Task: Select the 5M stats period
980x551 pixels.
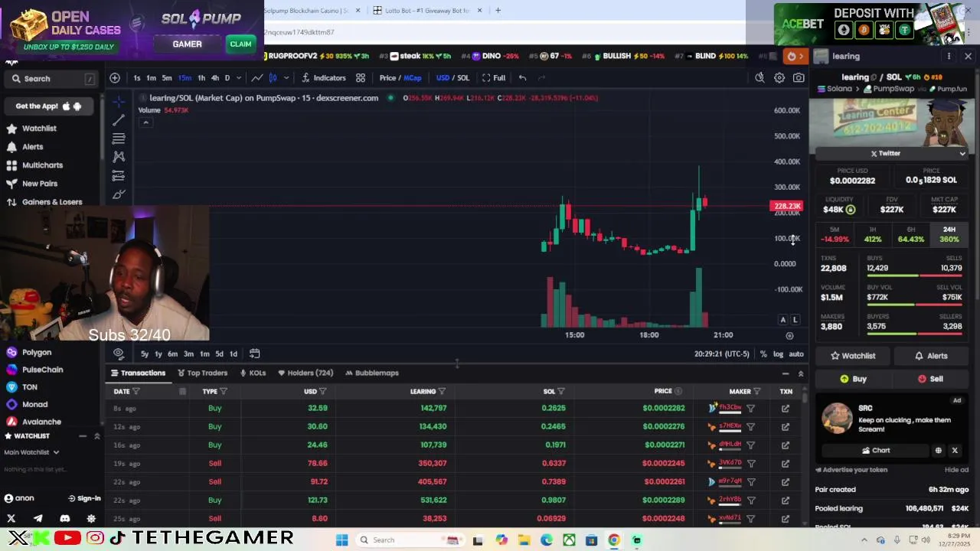Action: point(835,234)
